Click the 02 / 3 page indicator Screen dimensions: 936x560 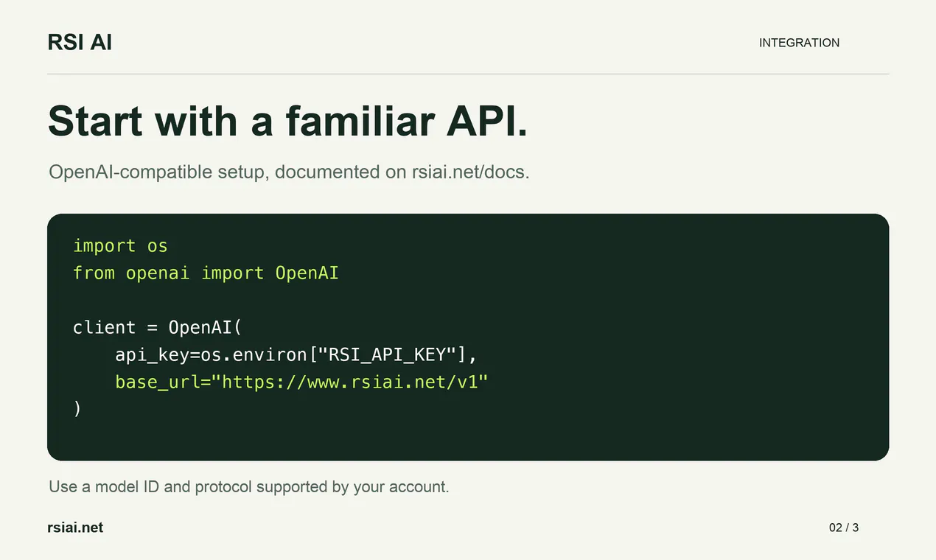(843, 528)
